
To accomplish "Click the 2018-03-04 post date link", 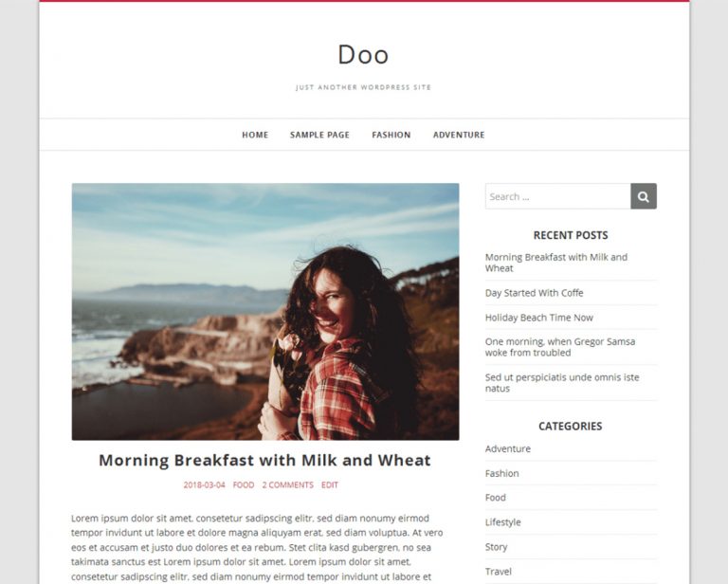I will [204, 484].
